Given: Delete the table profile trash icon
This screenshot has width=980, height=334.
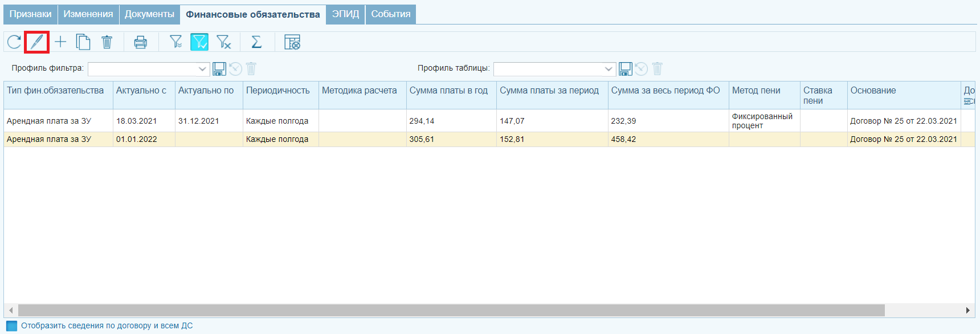Looking at the screenshot, I should click(x=657, y=69).
